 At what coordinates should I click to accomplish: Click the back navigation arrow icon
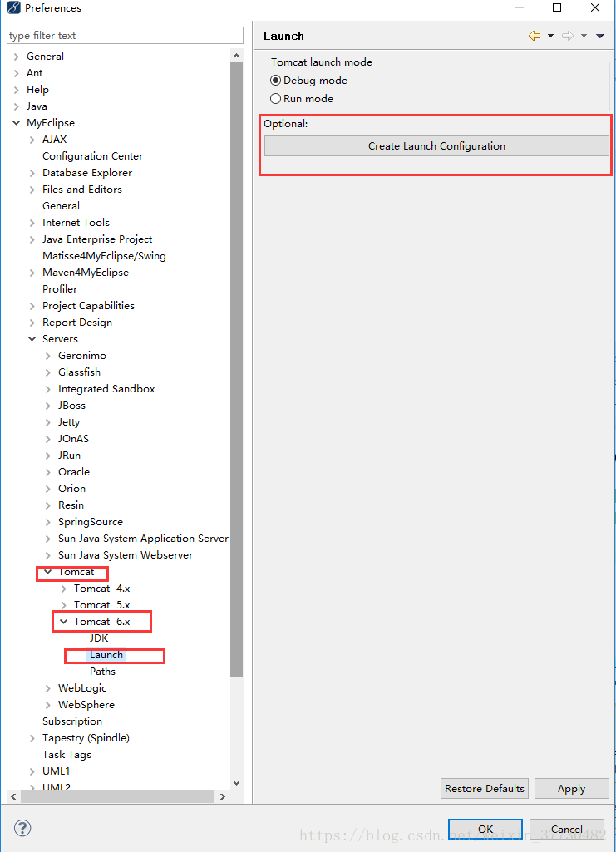(x=534, y=36)
